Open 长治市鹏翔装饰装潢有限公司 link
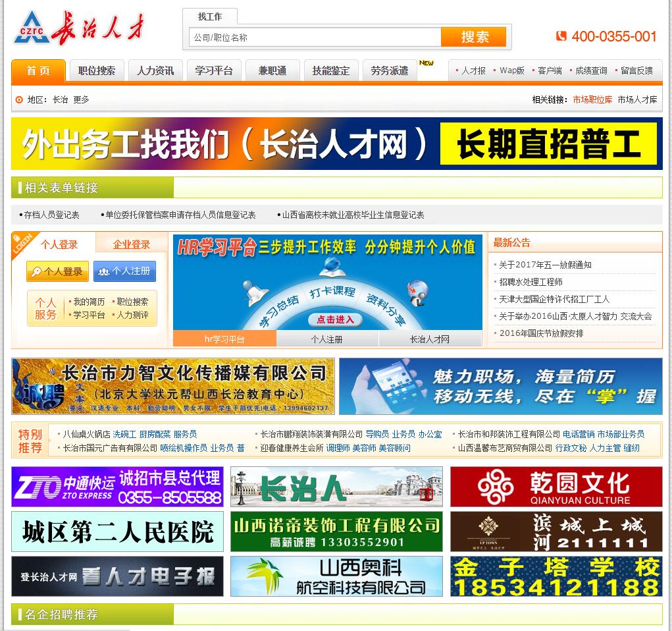 311,434
